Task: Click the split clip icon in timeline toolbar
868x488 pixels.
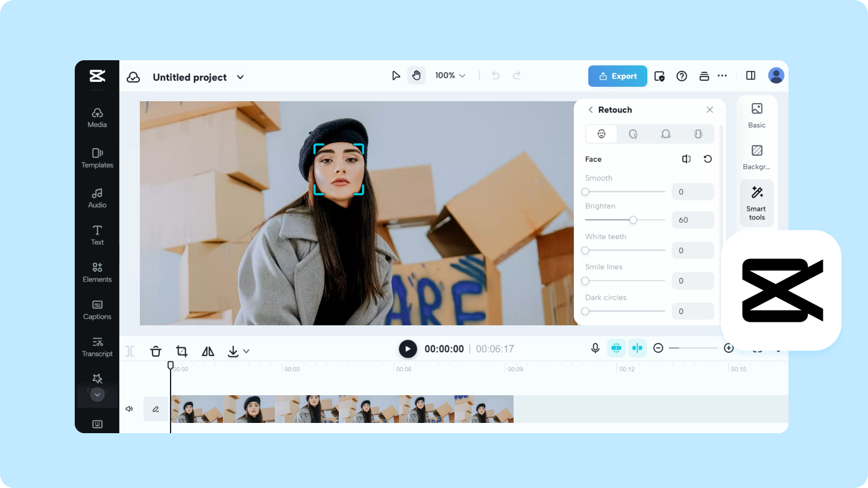Action: (x=130, y=351)
